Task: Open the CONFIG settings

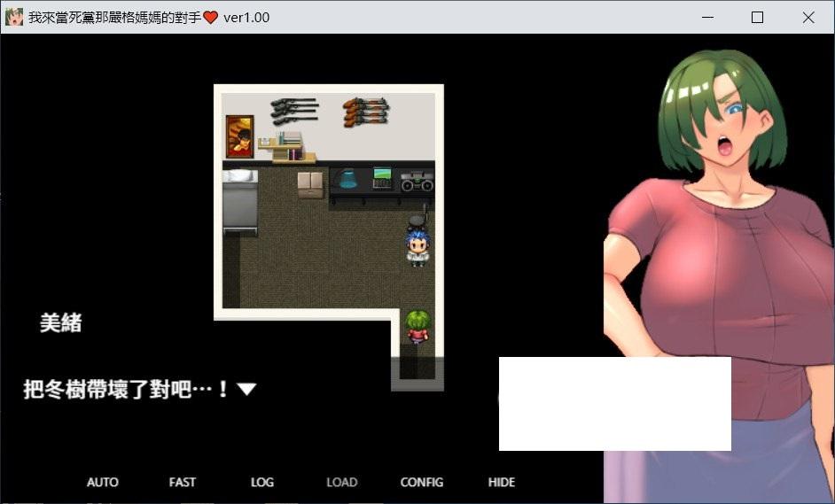Action: [421, 482]
